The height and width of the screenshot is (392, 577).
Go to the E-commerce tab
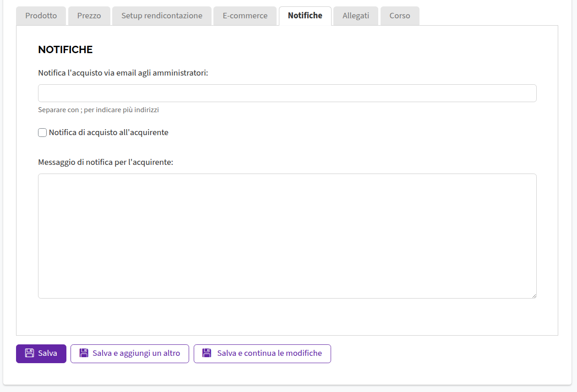click(245, 16)
